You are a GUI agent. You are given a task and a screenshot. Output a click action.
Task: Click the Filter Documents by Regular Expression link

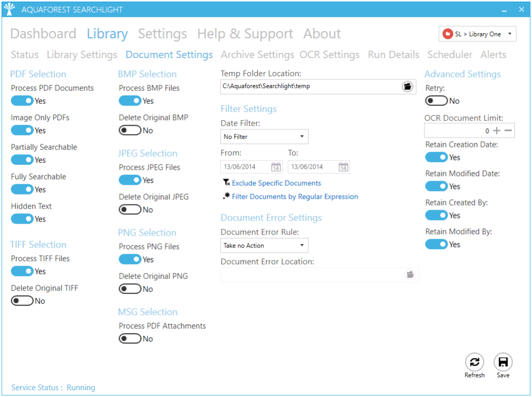(294, 197)
